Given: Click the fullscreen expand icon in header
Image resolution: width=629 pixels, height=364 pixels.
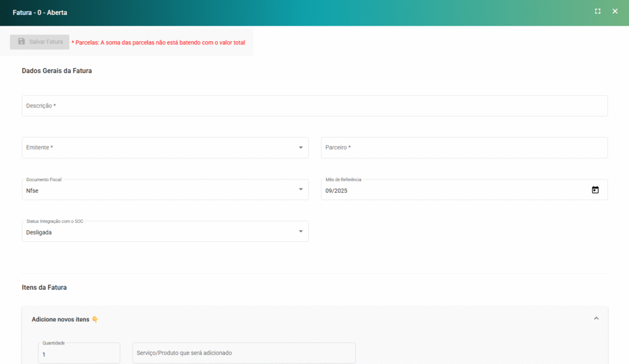Looking at the screenshot, I should tap(598, 12).
